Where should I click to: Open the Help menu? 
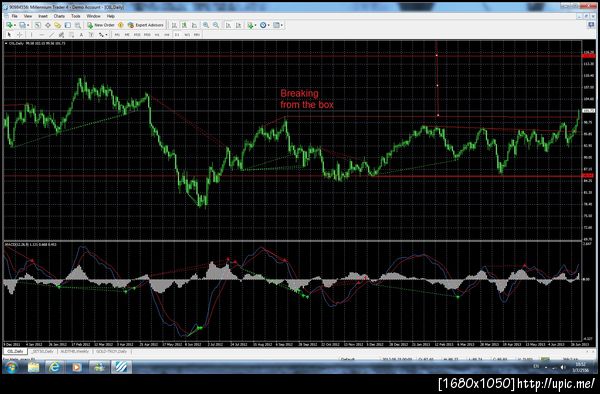click(111, 16)
